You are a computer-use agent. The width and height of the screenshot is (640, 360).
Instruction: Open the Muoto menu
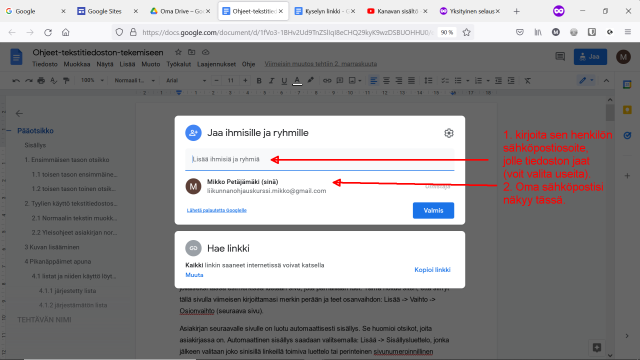click(151, 64)
